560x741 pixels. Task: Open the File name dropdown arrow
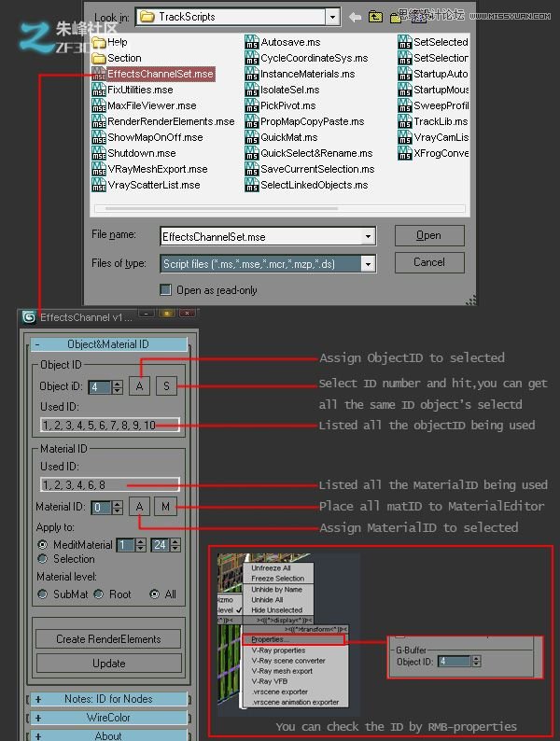[368, 236]
